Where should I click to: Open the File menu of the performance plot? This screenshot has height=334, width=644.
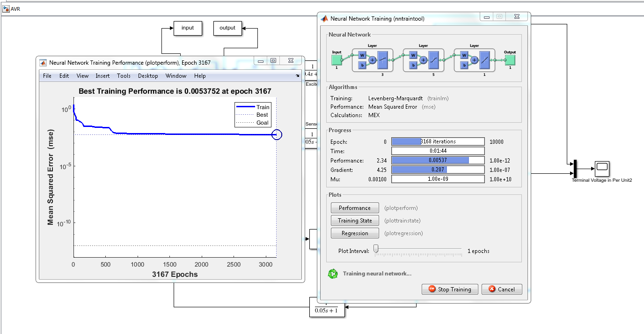[x=47, y=75]
